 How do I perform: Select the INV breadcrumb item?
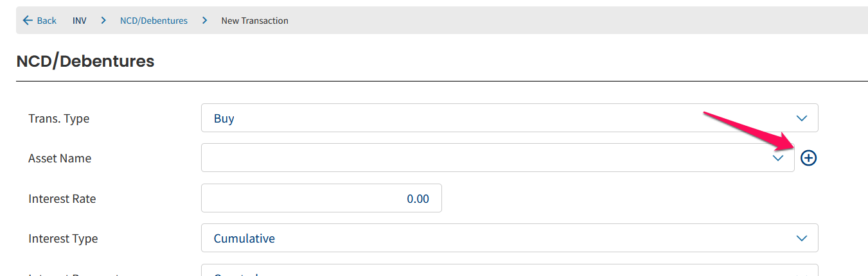pos(79,21)
